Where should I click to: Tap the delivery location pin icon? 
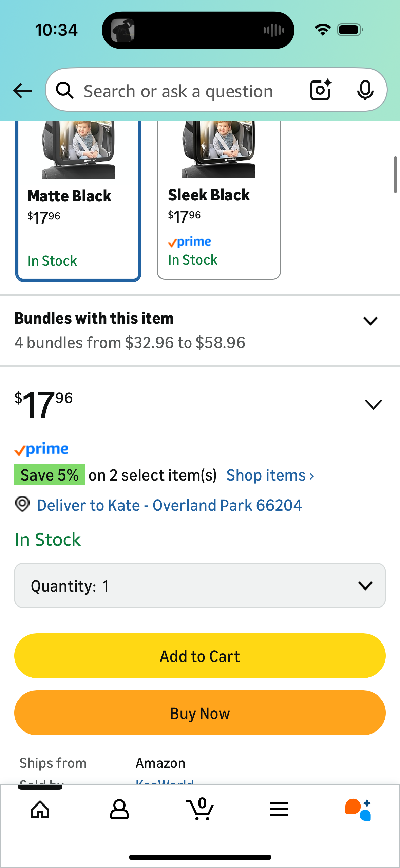[22, 504]
